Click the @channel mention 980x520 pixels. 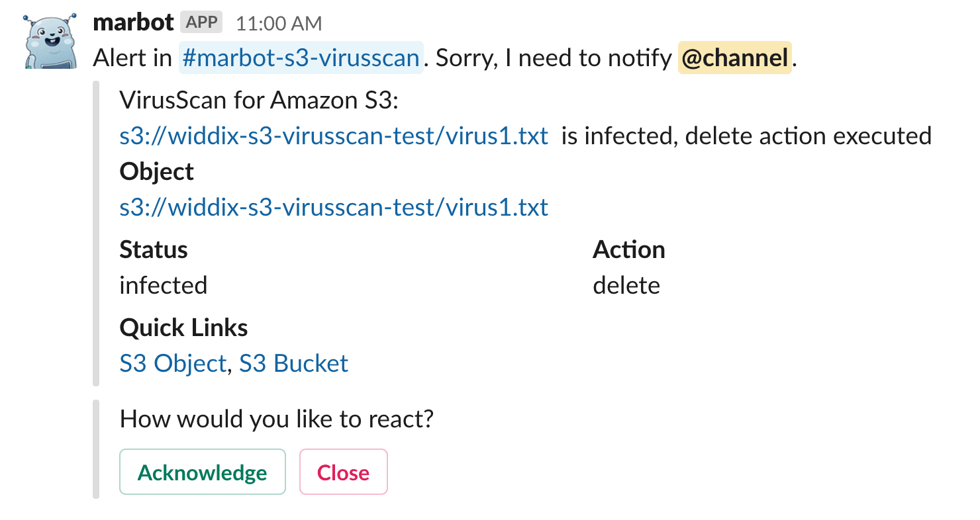[734, 58]
